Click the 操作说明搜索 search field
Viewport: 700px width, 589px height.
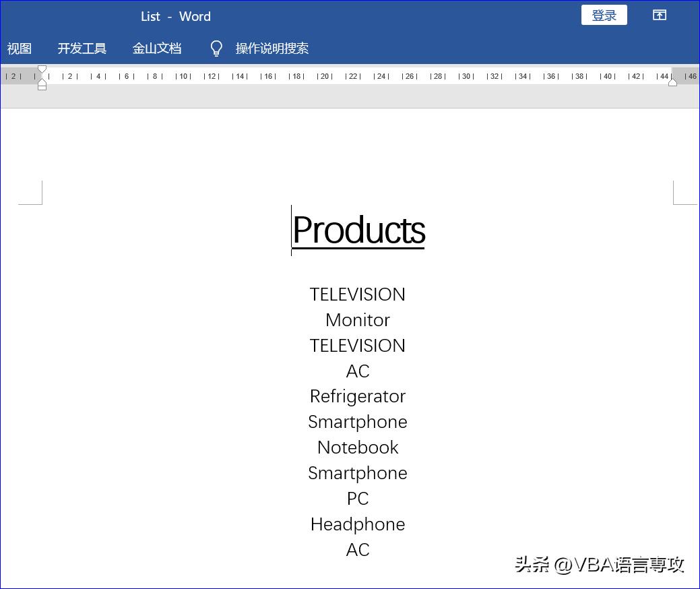pos(272,49)
